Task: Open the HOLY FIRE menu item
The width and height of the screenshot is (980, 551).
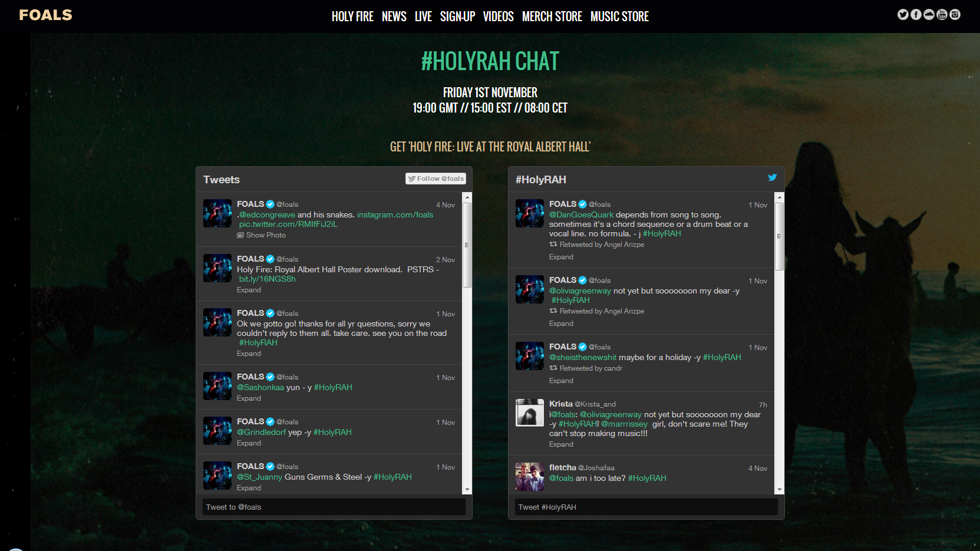Action: pos(352,17)
